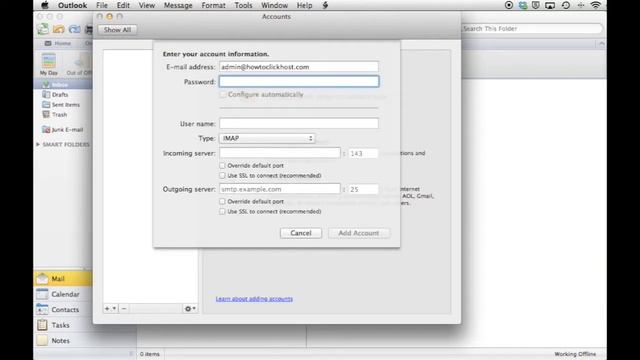Open the Learn about adding accounts link

click(254, 299)
